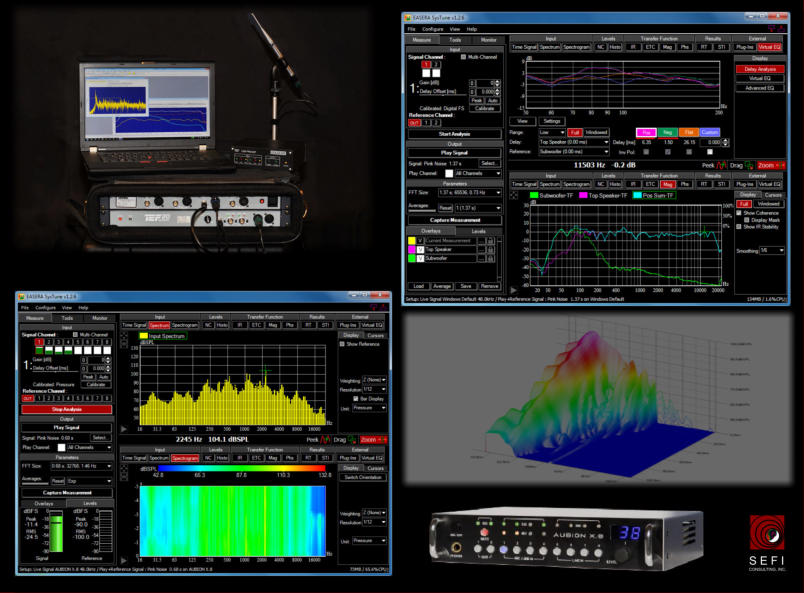Click the Peek icon in upper-right SysTune window
Image resolution: width=804 pixels, height=593 pixels.
721,165
